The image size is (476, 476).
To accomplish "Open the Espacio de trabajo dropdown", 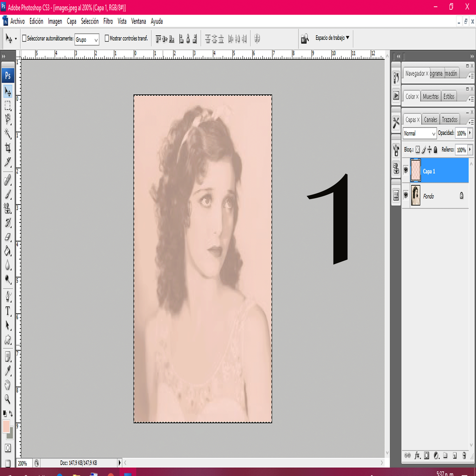I will click(x=332, y=38).
